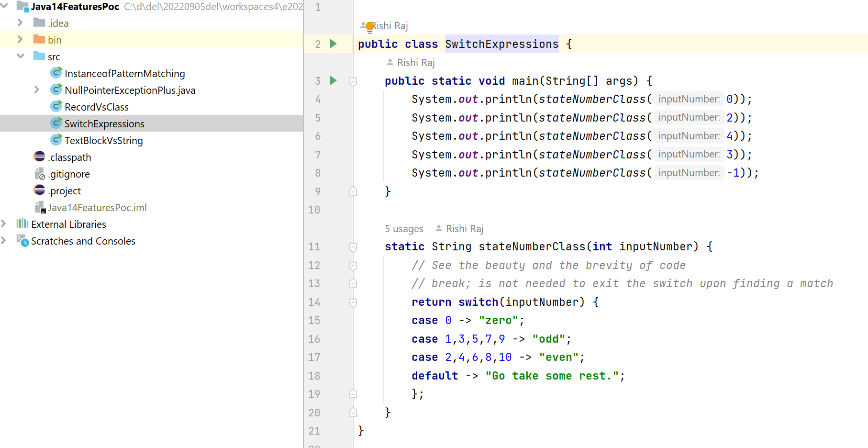The width and height of the screenshot is (868, 448).
Task: Toggle fold marker on switch statement line 14
Action: [x=353, y=302]
